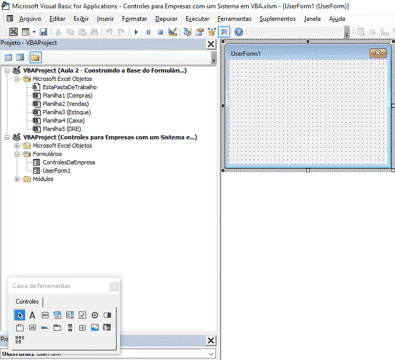Select the OptionButton control tool
This screenshot has height=360, width=395.
pyautogui.click(x=95, y=315)
